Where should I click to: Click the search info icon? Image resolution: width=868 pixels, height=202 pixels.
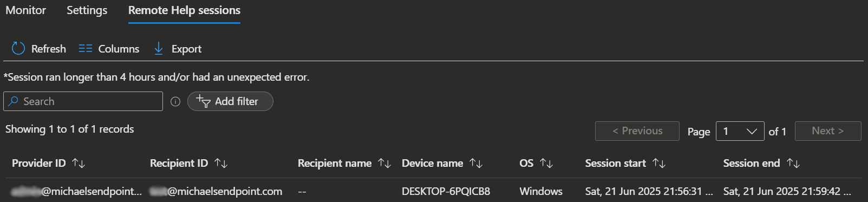[x=175, y=101]
